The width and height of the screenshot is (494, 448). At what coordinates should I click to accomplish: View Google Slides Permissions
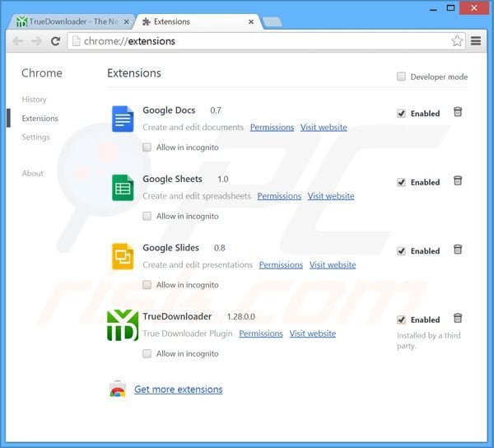(x=281, y=264)
